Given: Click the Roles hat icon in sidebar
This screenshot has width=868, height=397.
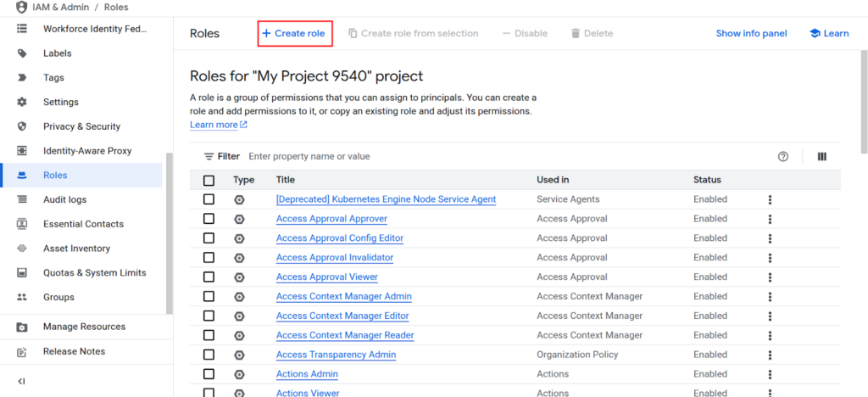Looking at the screenshot, I should (21, 175).
